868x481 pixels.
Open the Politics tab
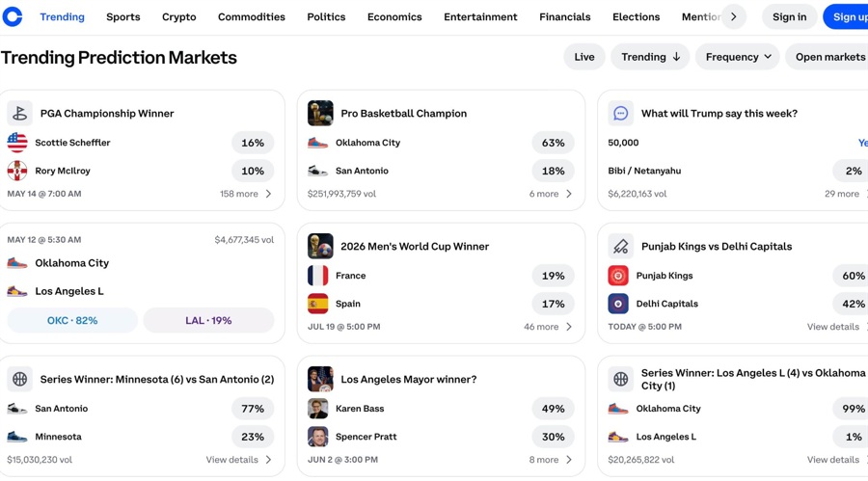coord(326,16)
